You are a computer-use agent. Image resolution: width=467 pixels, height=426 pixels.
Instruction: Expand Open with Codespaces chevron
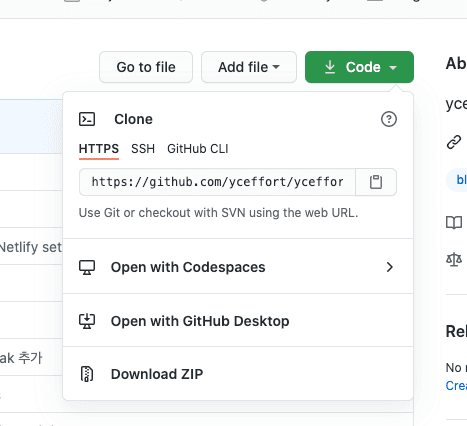tap(390, 267)
